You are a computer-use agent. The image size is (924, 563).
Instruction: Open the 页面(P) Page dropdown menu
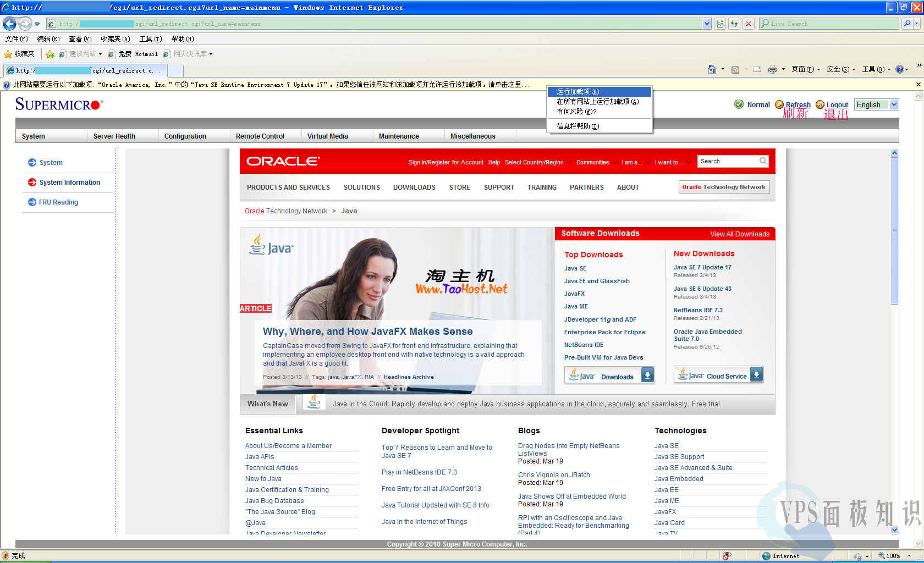click(x=806, y=69)
